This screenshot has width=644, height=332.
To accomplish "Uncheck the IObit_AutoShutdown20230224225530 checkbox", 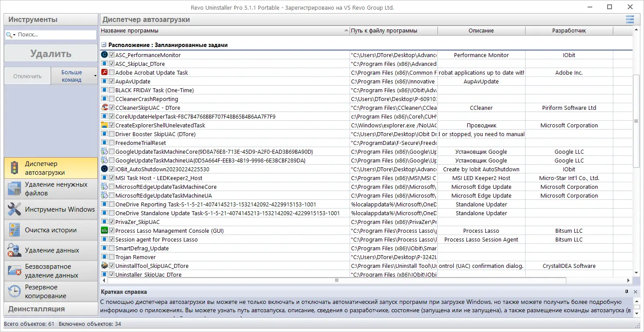I will (112, 169).
